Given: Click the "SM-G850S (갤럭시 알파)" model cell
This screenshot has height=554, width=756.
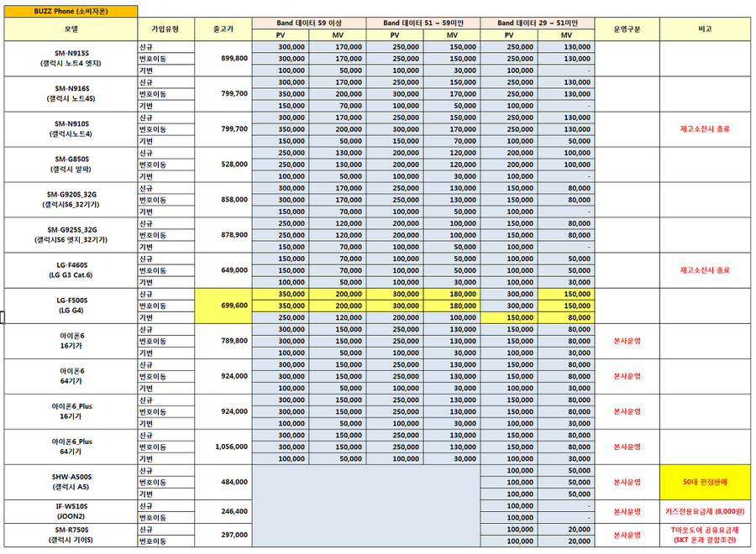Looking at the screenshot, I should pos(71,165).
